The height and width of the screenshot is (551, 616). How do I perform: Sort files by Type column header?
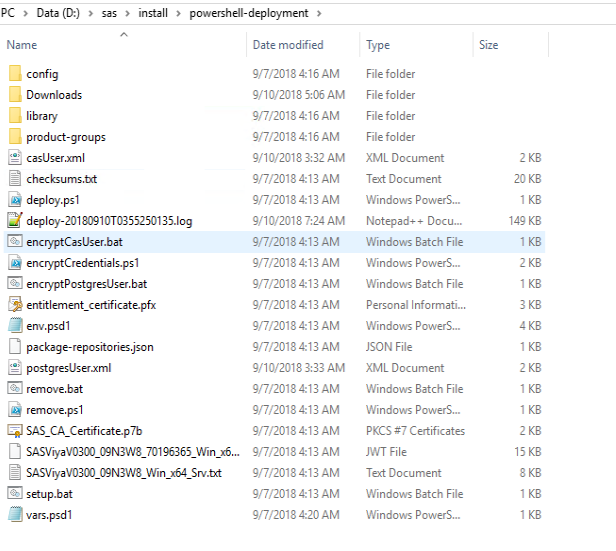(x=378, y=45)
